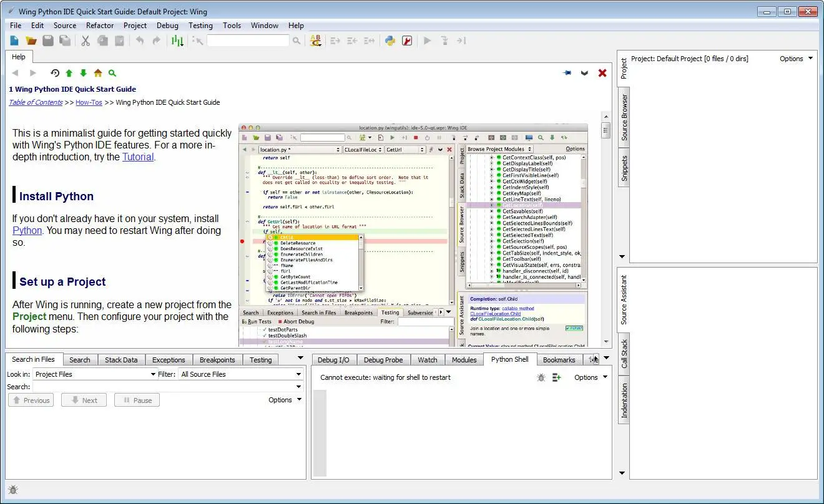The height and width of the screenshot is (504, 824).
Task: Click the indent lines icon
Action: 335,41
